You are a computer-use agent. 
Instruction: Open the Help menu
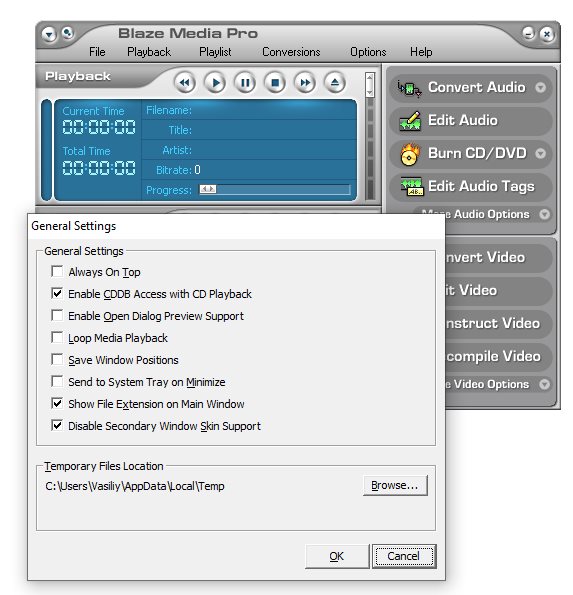coord(421,52)
